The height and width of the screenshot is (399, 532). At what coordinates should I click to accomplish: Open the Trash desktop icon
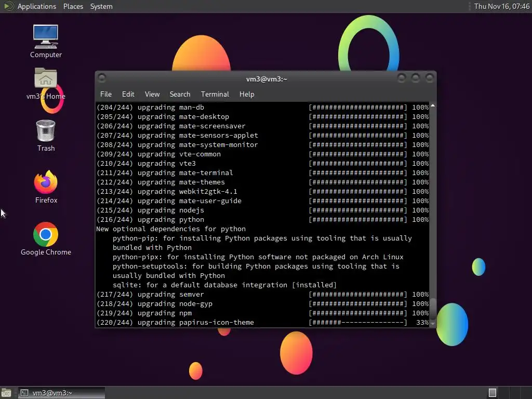tap(46, 136)
